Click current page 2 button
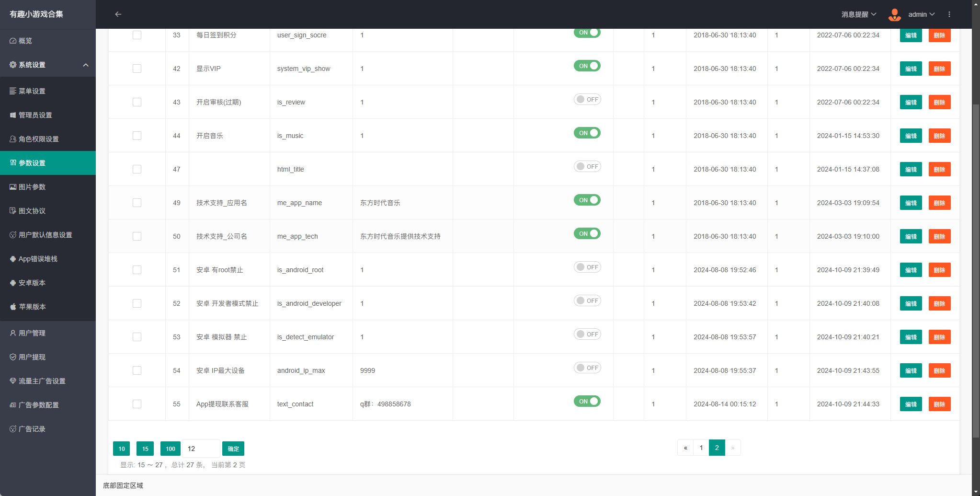Screen dimensions: 980x496 coord(717,448)
